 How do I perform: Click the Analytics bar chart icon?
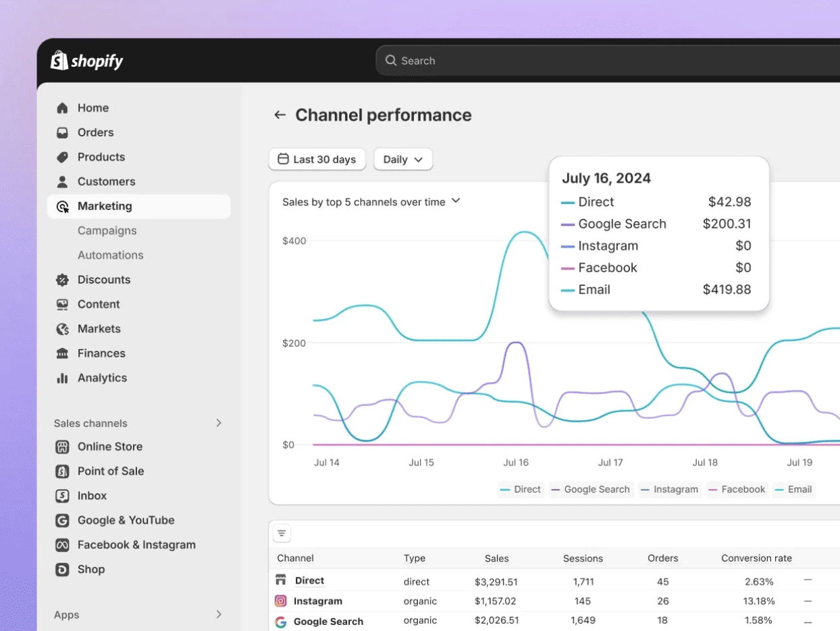63,378
